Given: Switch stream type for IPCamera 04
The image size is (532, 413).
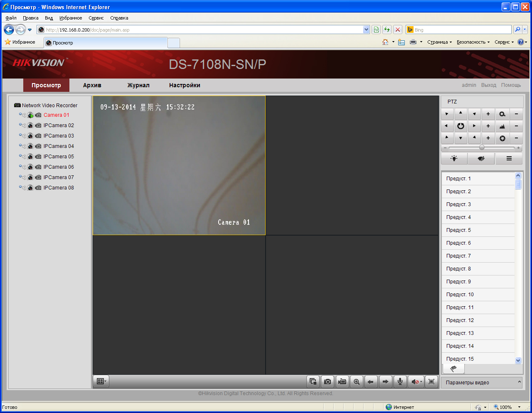Looking at the screenshot, I should tap(22, 146).
